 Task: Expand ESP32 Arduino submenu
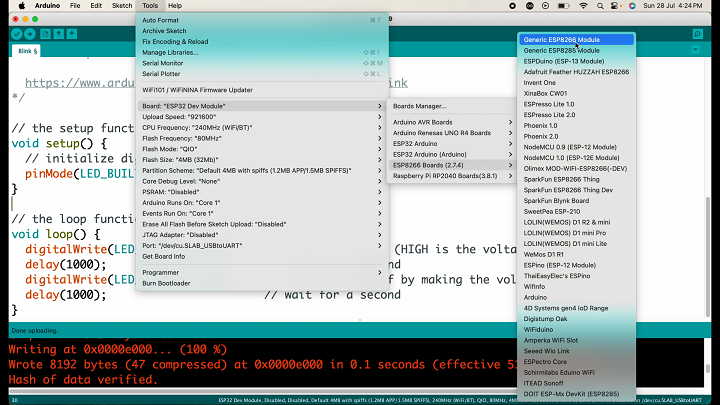coord(452,144)
